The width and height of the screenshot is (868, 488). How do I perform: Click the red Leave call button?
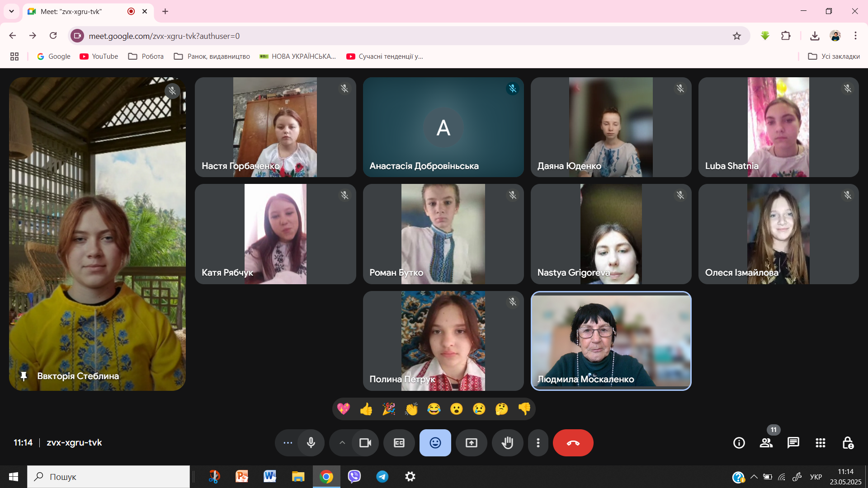(x=573, y=443)
